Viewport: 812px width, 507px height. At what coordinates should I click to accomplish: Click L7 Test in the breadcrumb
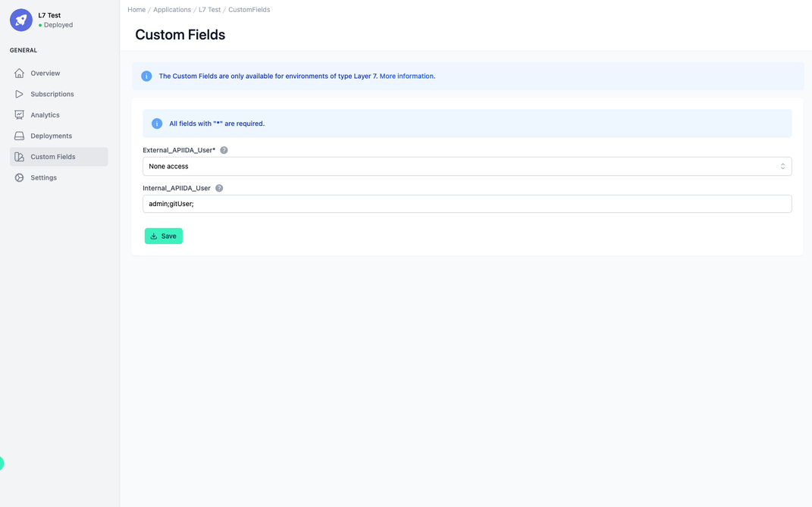point(209,9)
